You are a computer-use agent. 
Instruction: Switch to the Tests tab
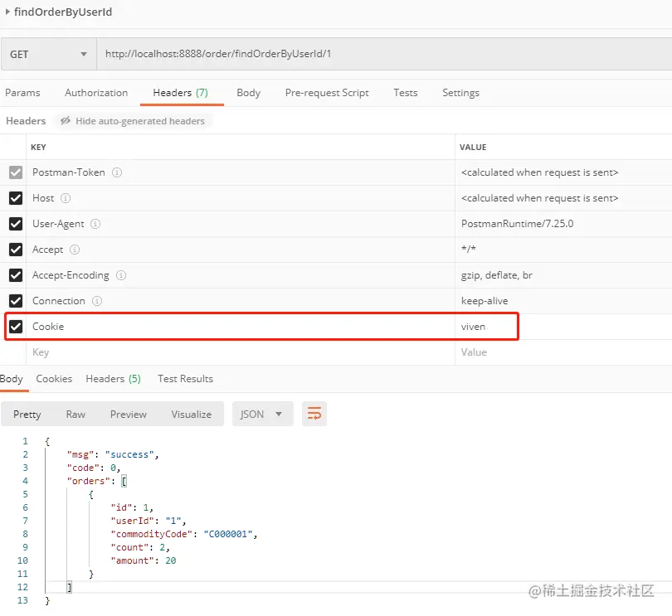coord(406,93)
